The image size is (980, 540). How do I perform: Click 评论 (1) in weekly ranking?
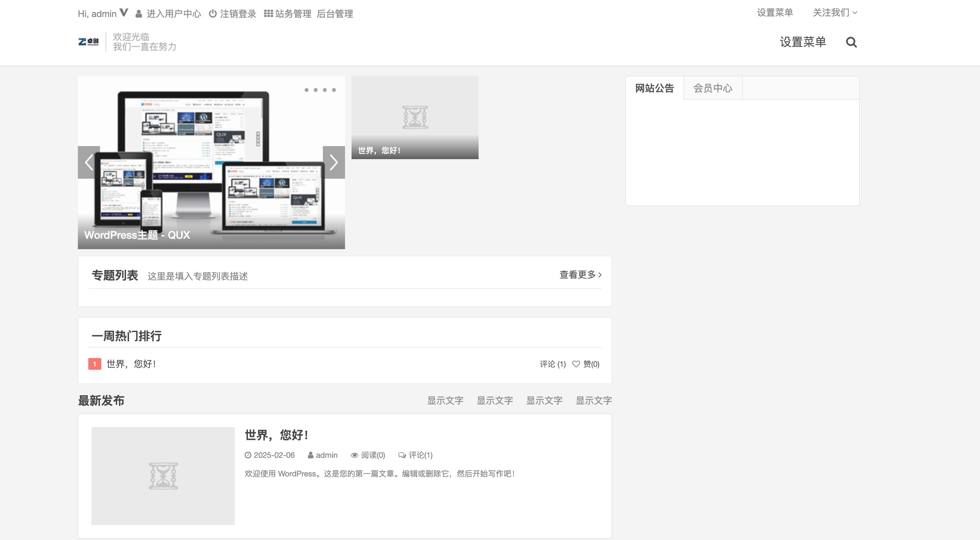pos(553,364)
